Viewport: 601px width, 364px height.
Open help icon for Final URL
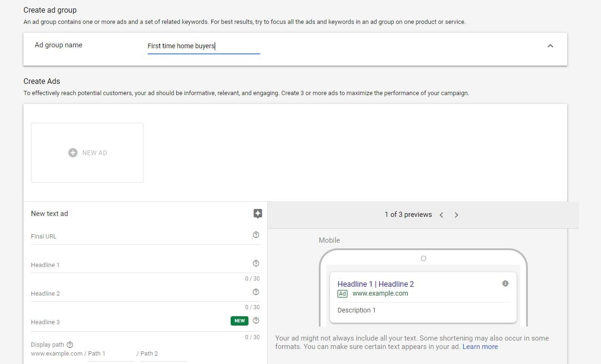click(256, 235)
